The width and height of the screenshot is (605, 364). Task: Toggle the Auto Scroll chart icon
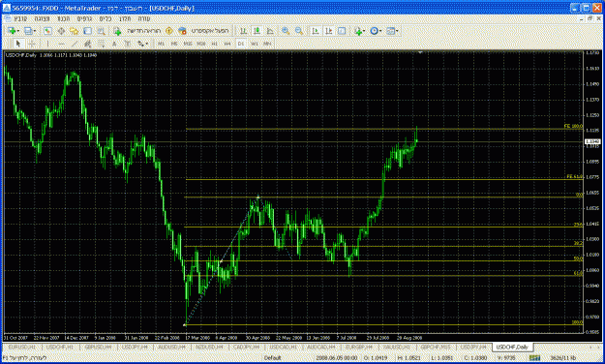(x=316, y=31)
